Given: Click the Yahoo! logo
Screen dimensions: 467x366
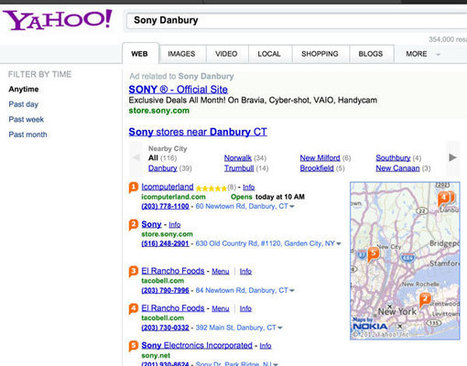Looking at the screenshot, I should (x=58, y=20).
